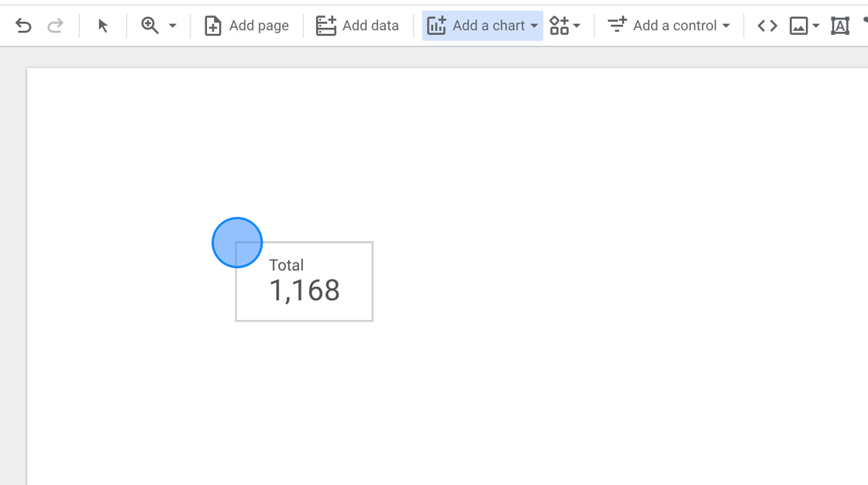This screenshot has width=868, height=485.
Task: Select the Image tool icon
Action: pyautogui.click(x=799, y=25)
